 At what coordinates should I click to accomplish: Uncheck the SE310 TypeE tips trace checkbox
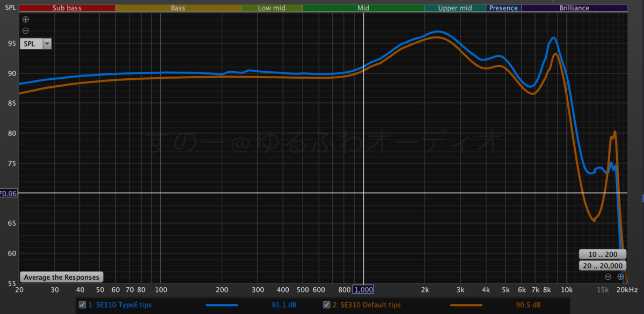point(82,305)
